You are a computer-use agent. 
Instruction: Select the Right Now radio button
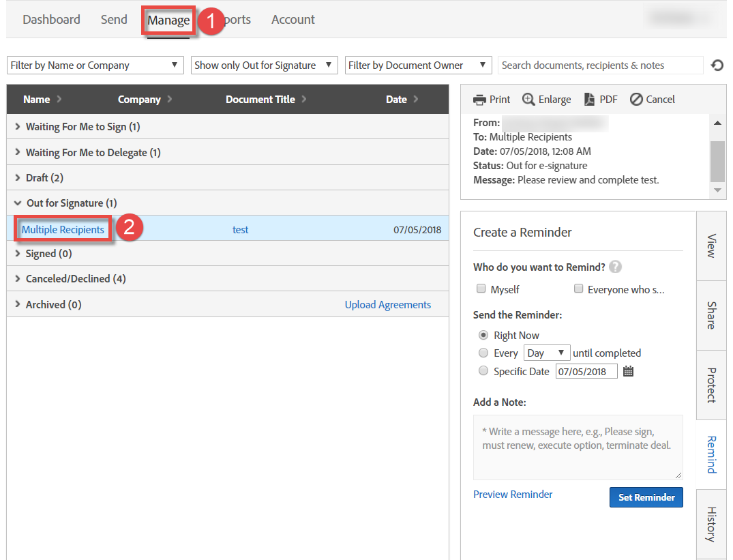(x=483, y=335)
